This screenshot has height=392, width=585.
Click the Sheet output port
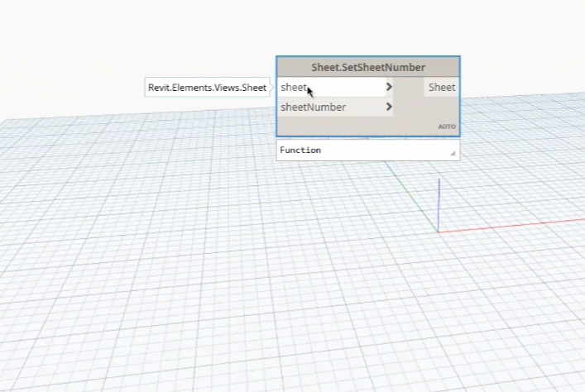pyautogui.click(x=441, y=88)
